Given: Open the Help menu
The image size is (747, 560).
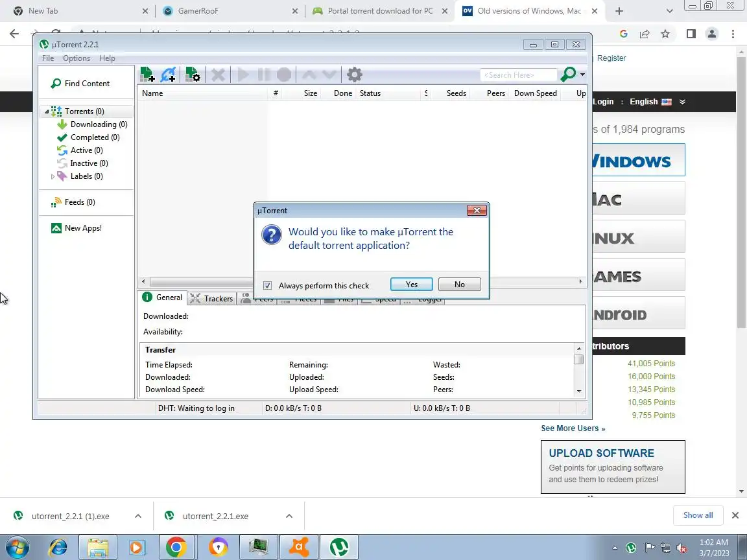Looking at the screenshot, I should [107, 58].
